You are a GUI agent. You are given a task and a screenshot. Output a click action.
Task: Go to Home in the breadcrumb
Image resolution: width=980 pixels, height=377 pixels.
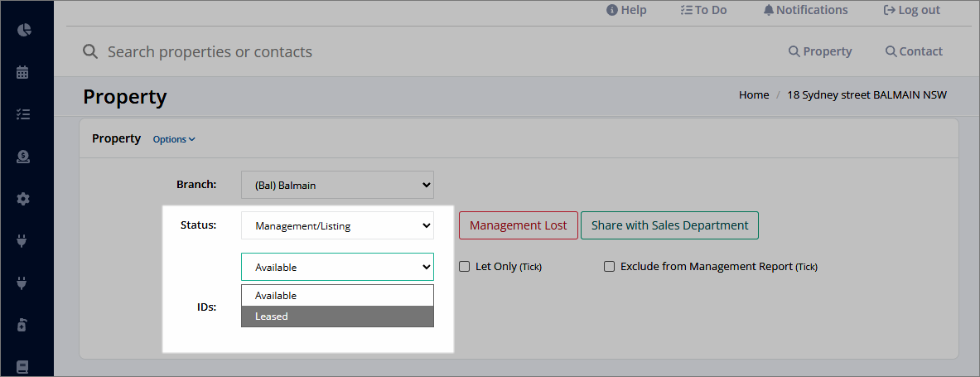point(754,95)
